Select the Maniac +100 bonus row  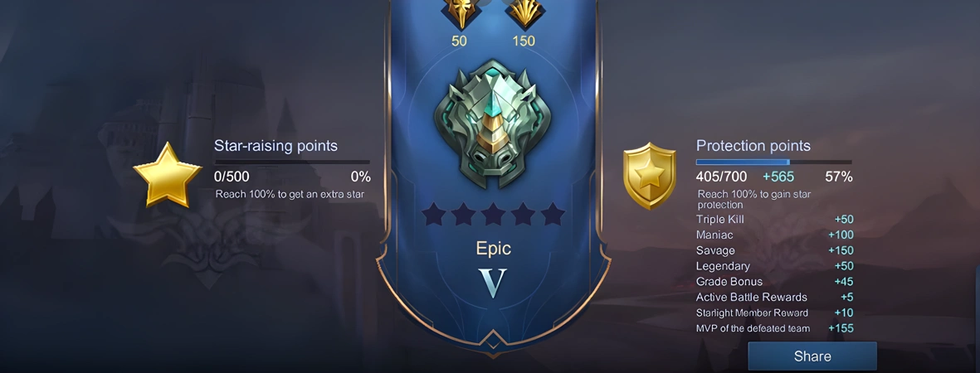point(775,235)
